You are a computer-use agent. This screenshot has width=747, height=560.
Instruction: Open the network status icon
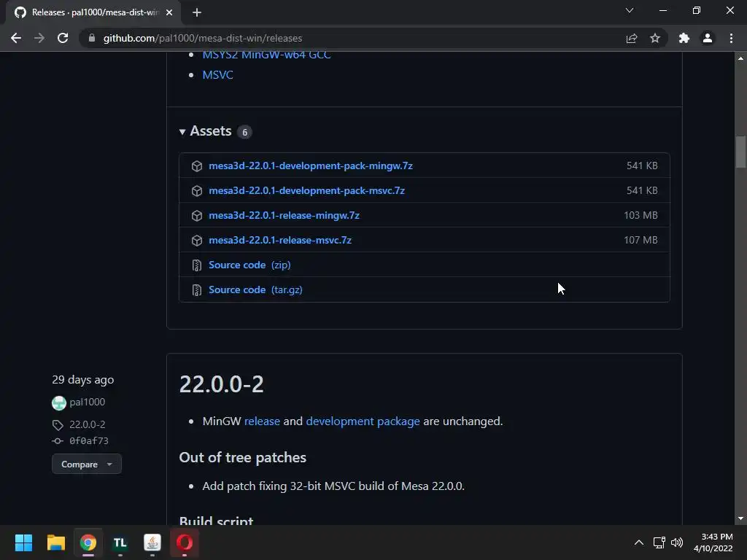659,542
